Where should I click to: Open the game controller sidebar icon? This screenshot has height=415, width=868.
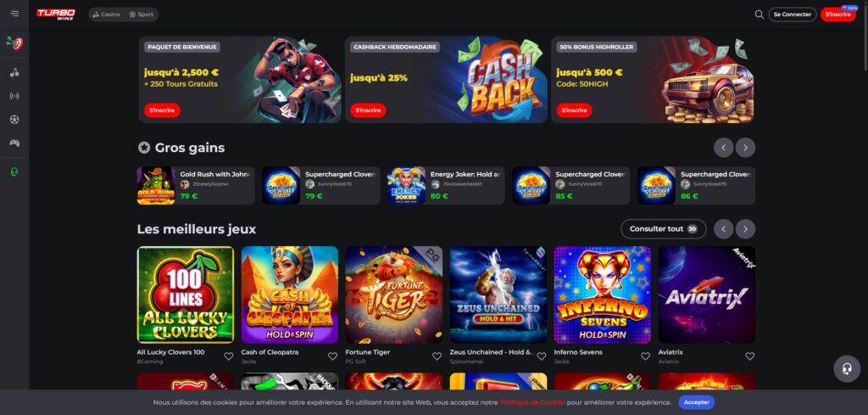click(x=14, y=143)
